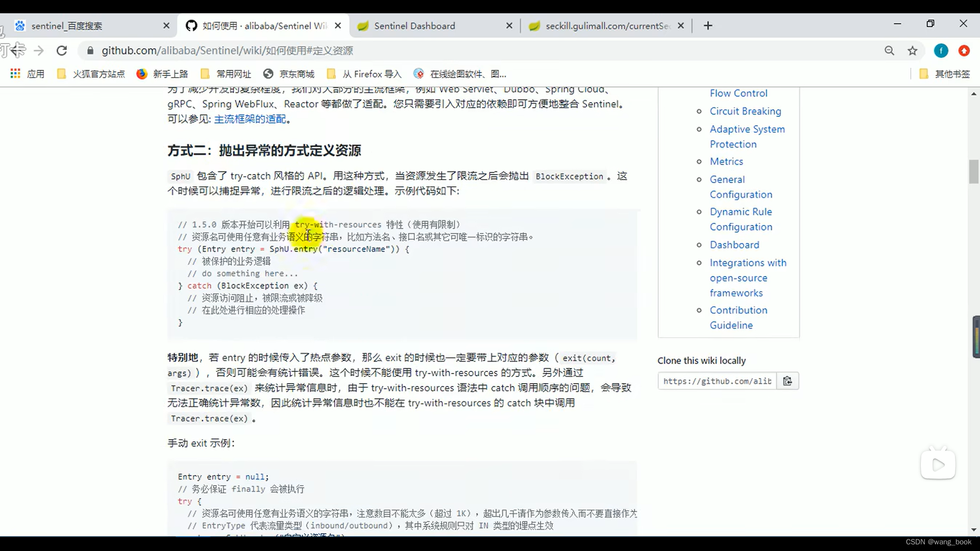
Task: Select the clone wiki URL text field
Action: pyautogui.click(x=717, y=381)
